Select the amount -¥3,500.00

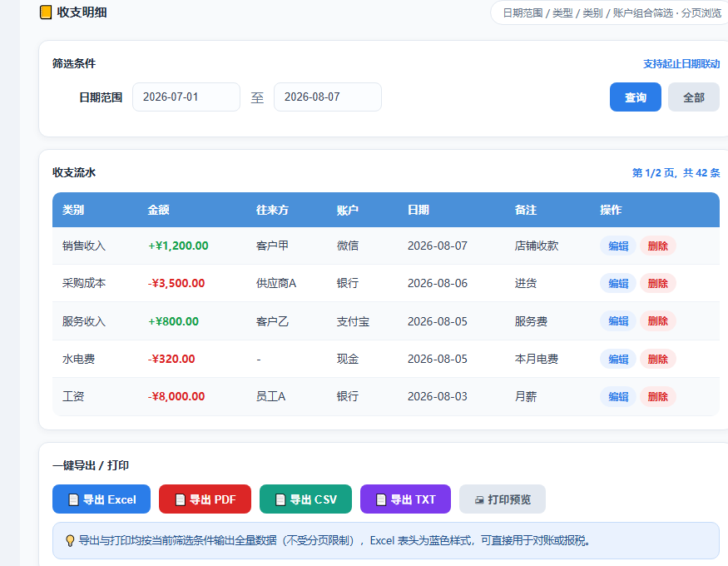176,283
